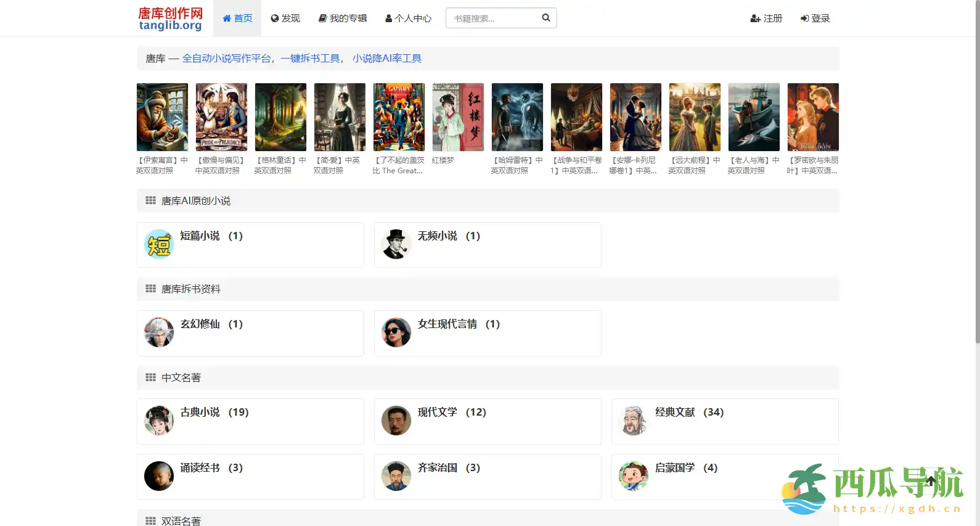
Task: Open the 老人与海 book cover
Action: (x=754, y=117)
